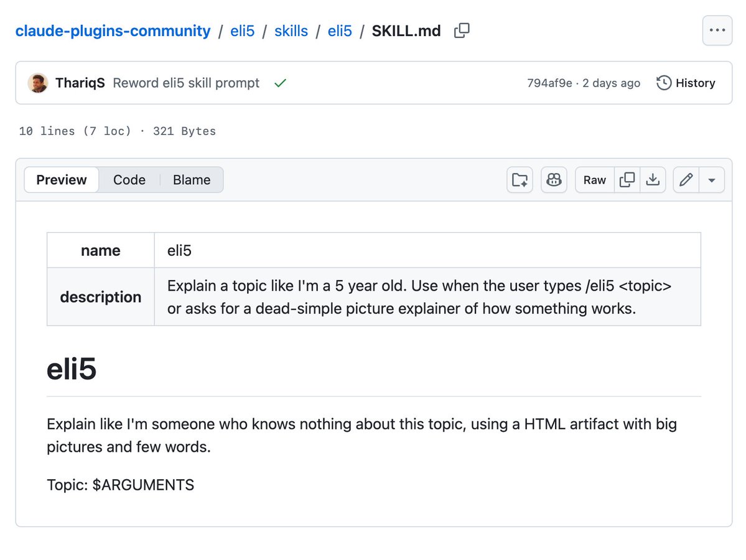Screen dimensions: 746x560
Task: Click the 'Explain a topic like I'm a 5 year old' cell
Action: (x=427, y=297)
